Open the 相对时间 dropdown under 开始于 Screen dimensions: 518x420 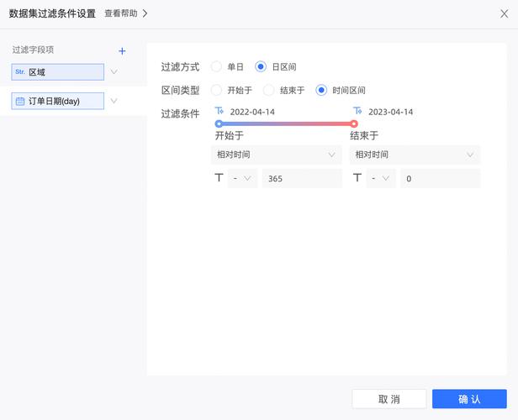click(x=276, y=155)
